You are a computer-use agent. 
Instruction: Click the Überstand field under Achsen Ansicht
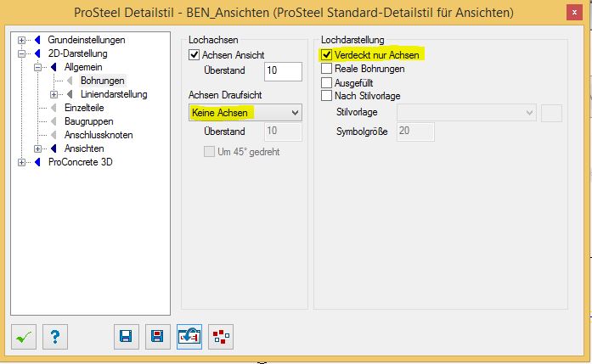coord(283,71)
